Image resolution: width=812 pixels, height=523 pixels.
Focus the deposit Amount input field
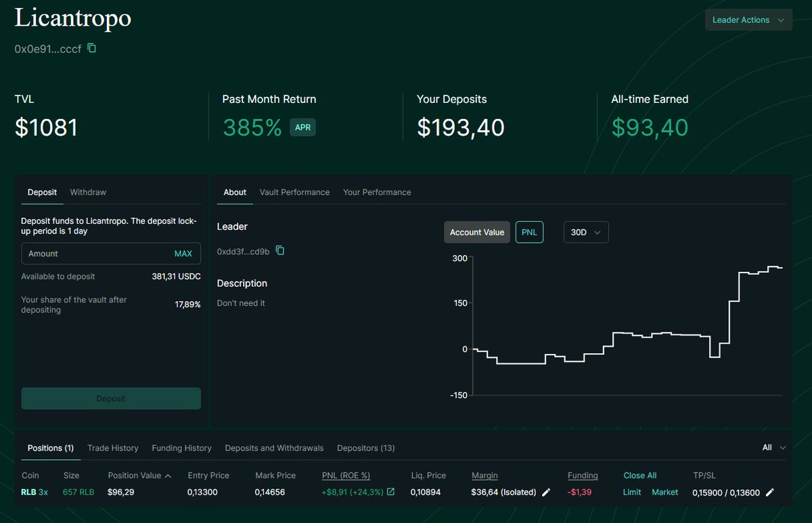[x=111, y=254]
